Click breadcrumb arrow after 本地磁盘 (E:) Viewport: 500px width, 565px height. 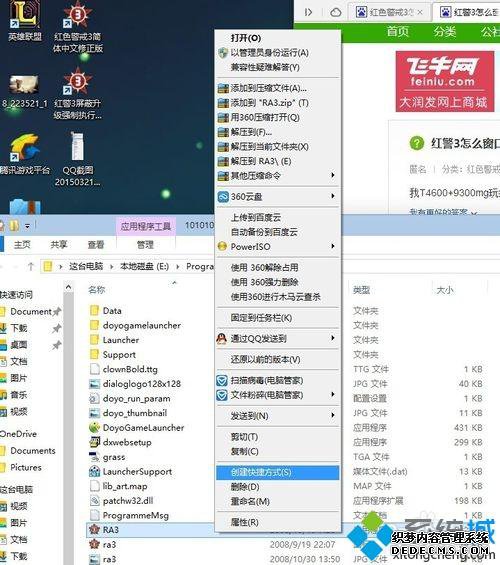point(178,267)
